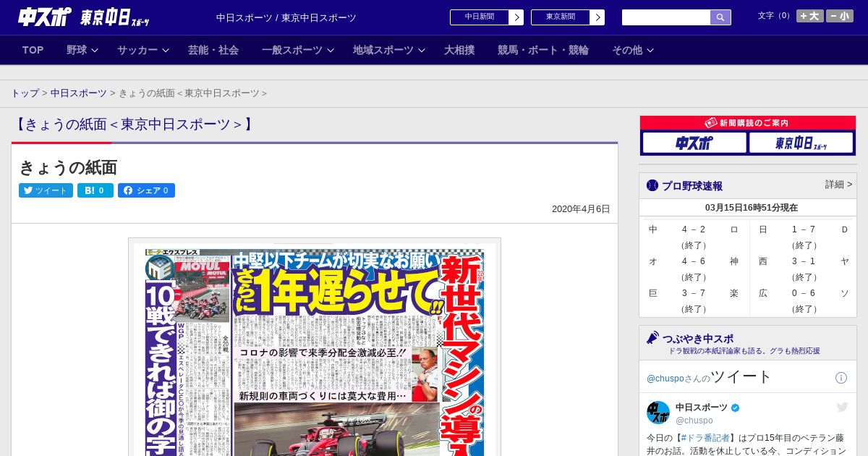The image size is (868, 456).
Task: Open the 中日新聞 link button
Action: 480,17
